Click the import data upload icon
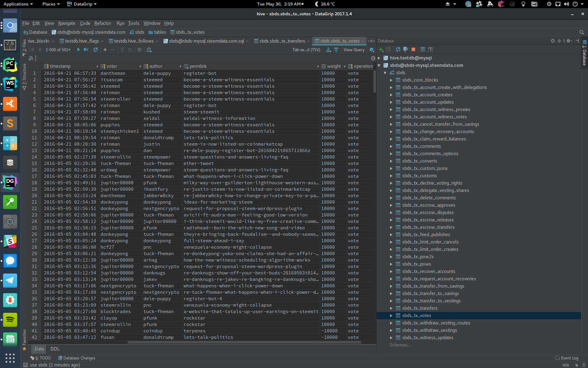Image resolution: width=588 pixels, height=368 pixels. pyautogui.click(x=336, y=50)
